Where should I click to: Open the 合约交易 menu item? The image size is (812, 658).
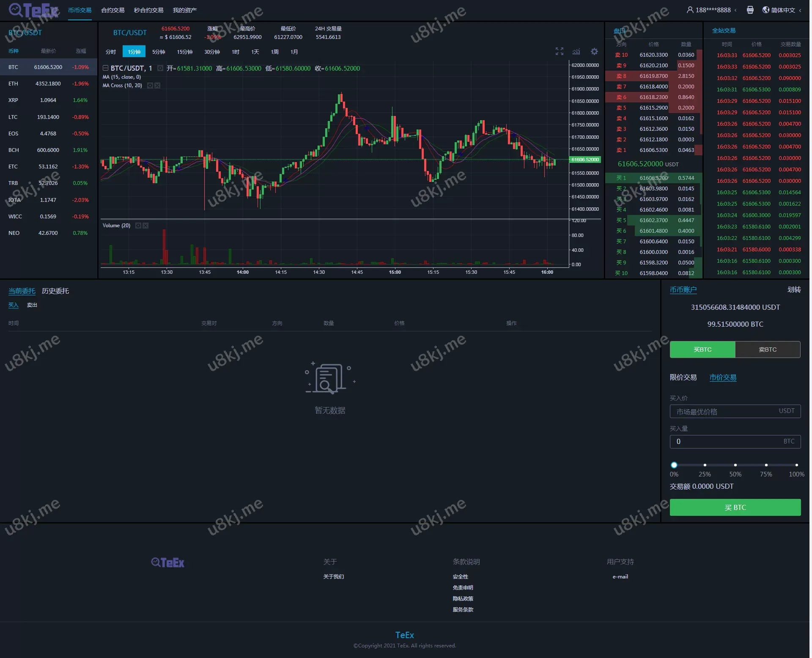point(113,10)
